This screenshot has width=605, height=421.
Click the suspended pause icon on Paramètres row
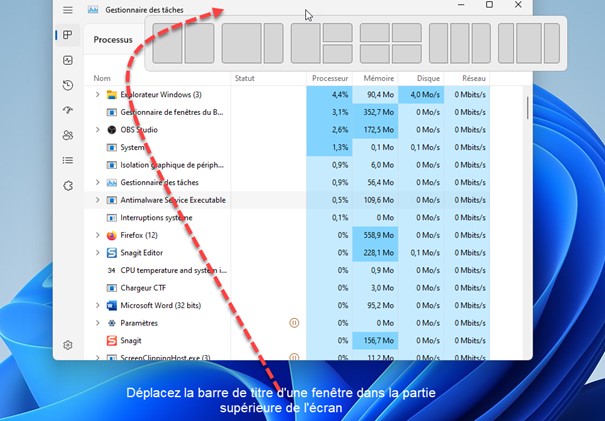pos(294,323)
